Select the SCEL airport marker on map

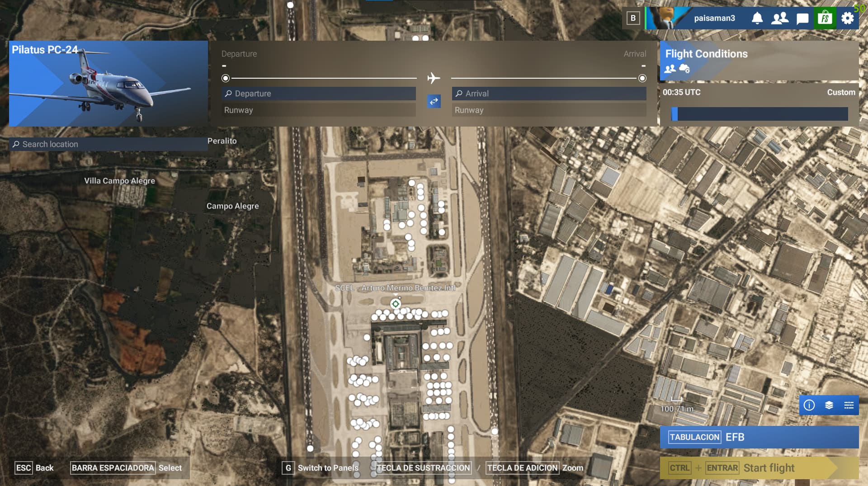tap(396, 304)
